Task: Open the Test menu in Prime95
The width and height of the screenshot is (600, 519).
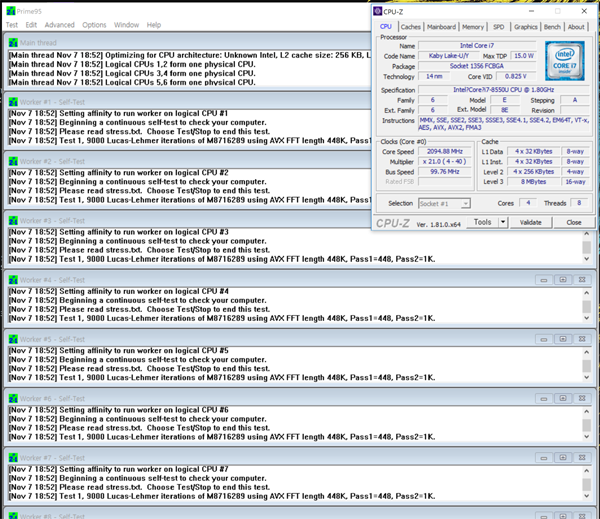Action: pos(11,25)
